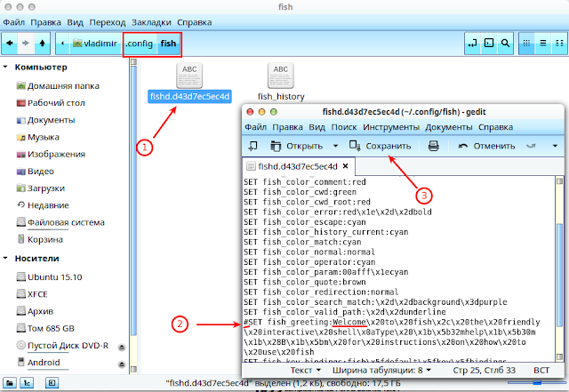Open Рабочий стол in sidebar

(51, 103)
